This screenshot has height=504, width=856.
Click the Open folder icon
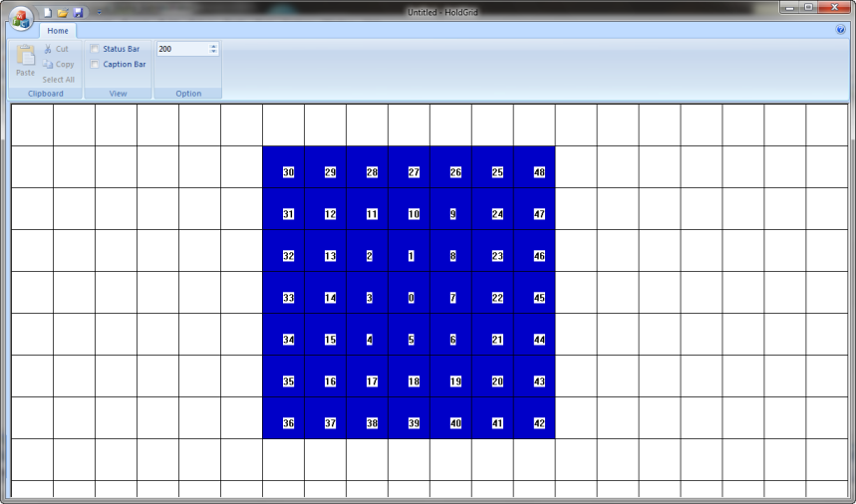tap(62, 13)
